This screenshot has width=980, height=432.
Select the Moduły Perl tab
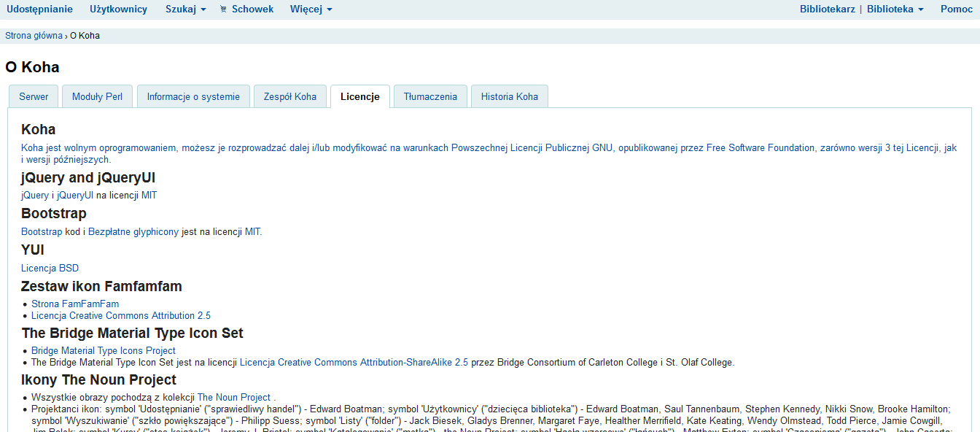97,96
